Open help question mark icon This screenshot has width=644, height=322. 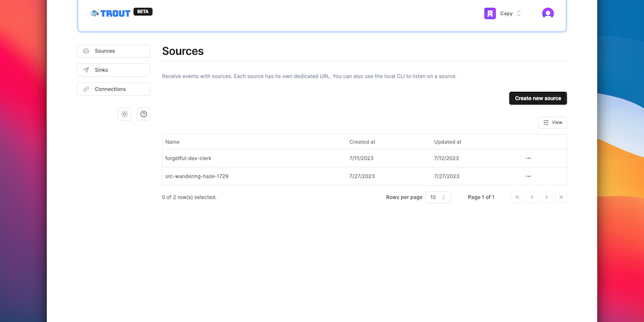[x=144, y=114]
